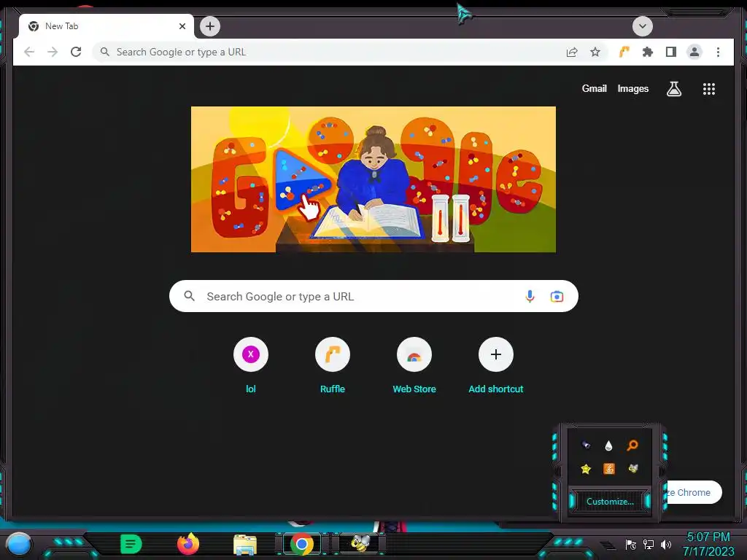This screenshot has width=747, height=560.
Task: Click the orange magnifier tray icon
Action: pos(632,446)
